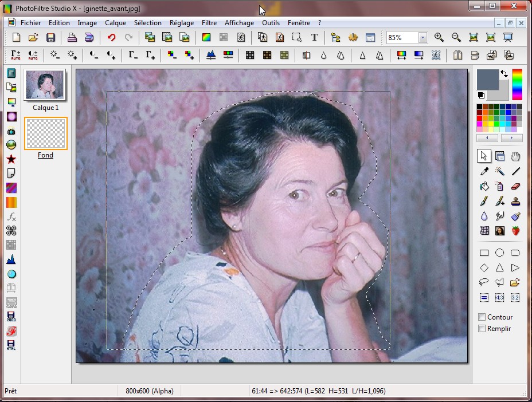Click the Fond layer label
The height and width of the screenshot is (402, 532).
point(45,155)
